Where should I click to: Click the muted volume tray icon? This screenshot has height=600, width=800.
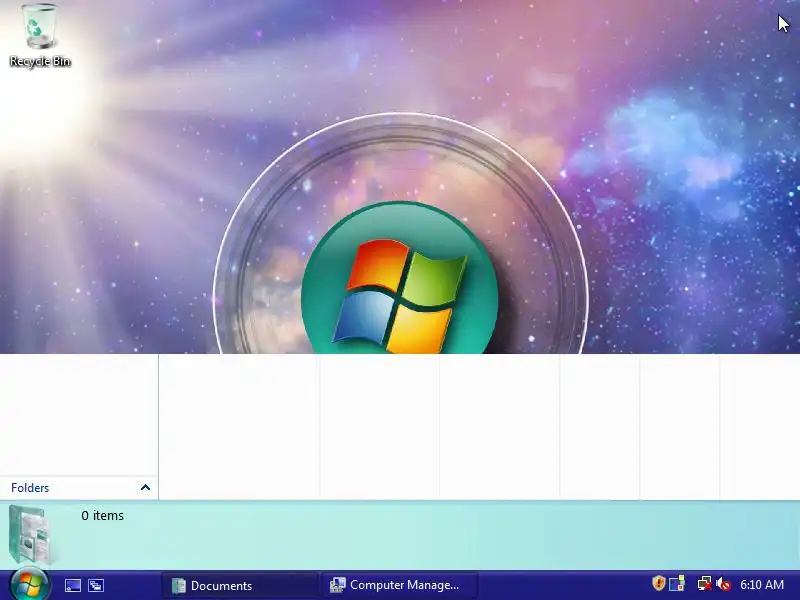tap(723, 584)
